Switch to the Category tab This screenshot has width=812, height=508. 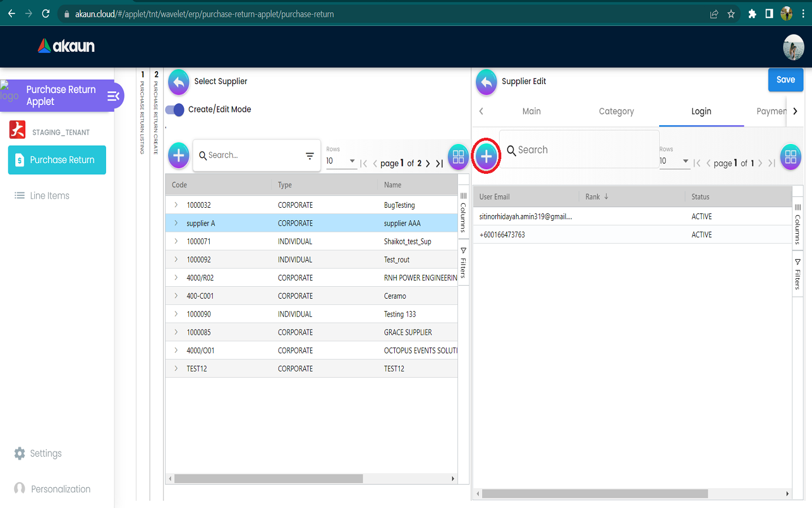(616, 111)
